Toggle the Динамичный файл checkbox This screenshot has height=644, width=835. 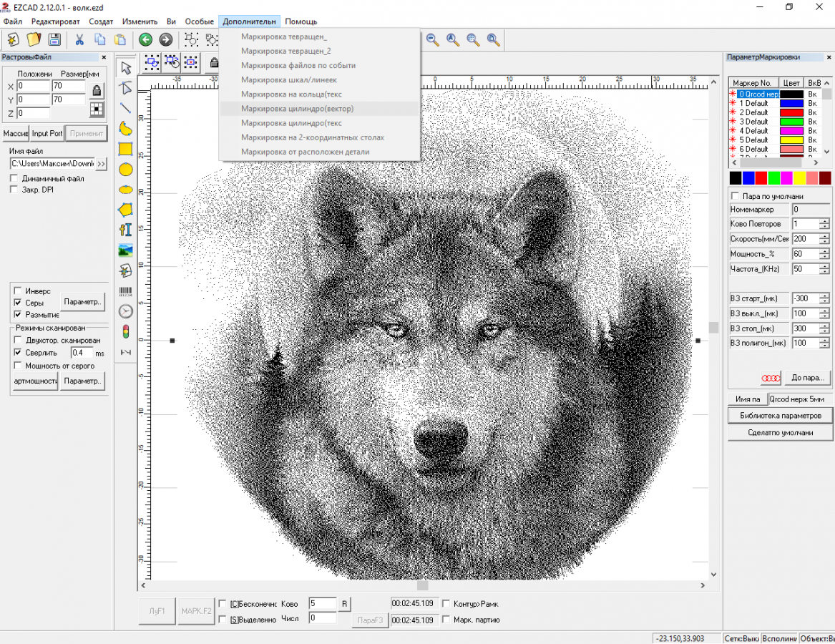coord(14,178)
